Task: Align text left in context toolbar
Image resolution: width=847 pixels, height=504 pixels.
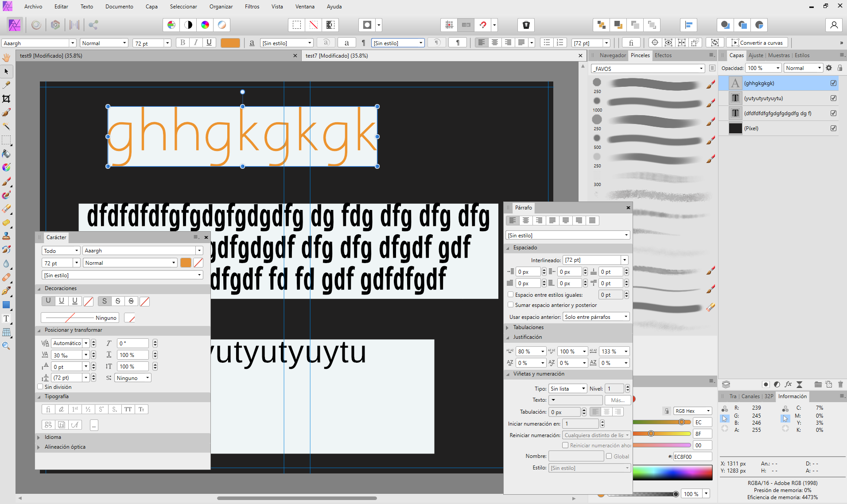Action: 482,43
